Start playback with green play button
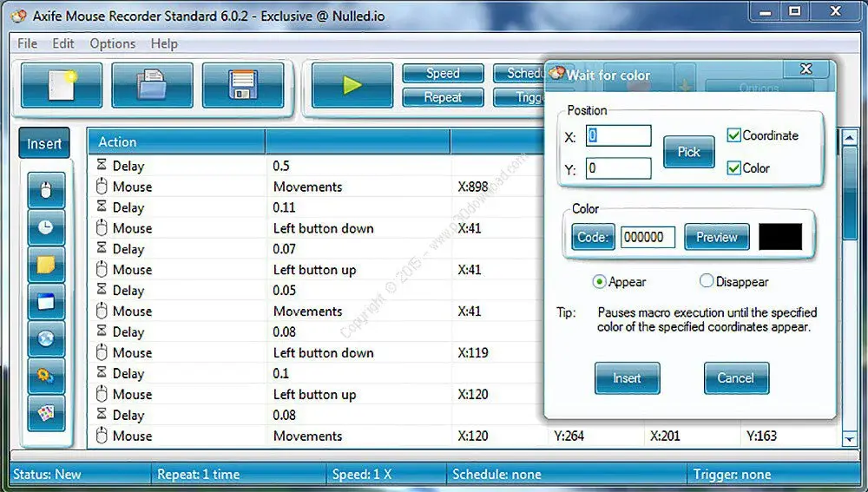 pos(352,85)
